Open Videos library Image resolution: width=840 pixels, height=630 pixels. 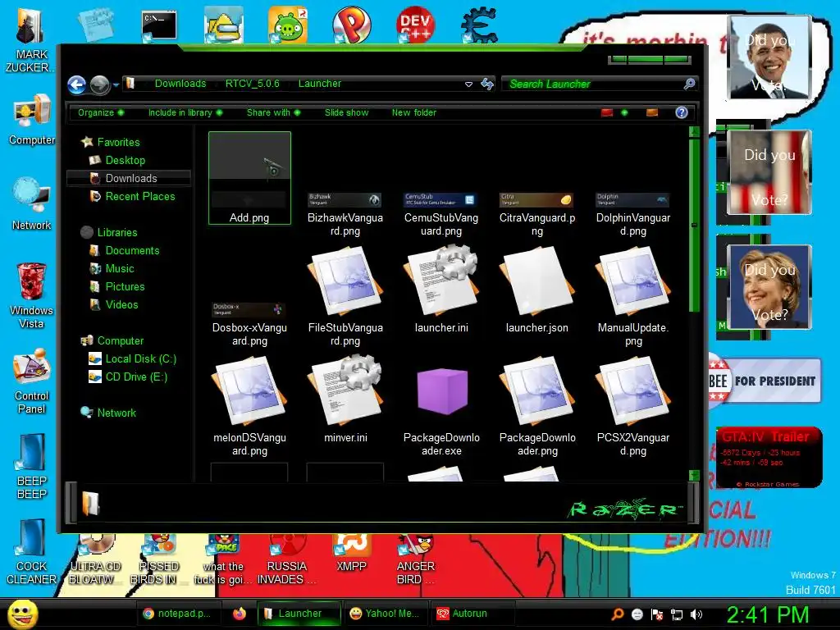tap(121, 304)
